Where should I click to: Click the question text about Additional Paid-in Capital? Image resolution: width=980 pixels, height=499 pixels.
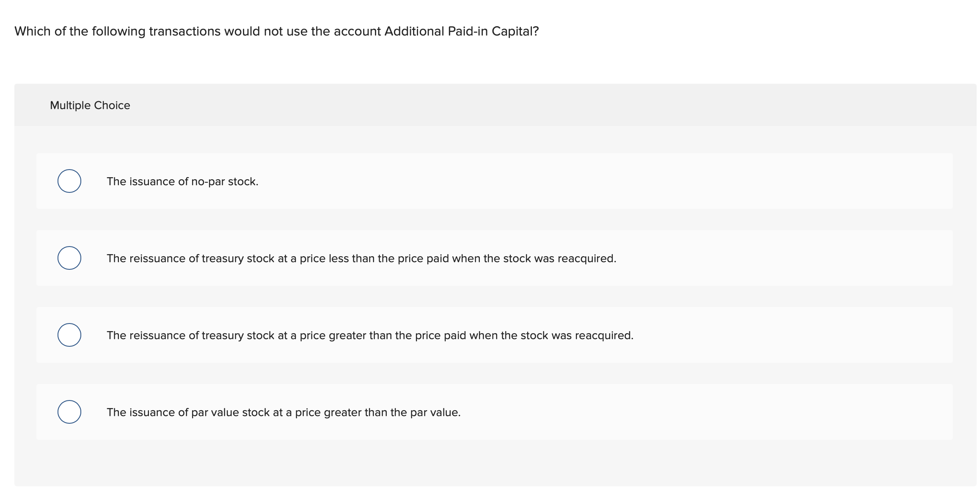tap(275, 30)
